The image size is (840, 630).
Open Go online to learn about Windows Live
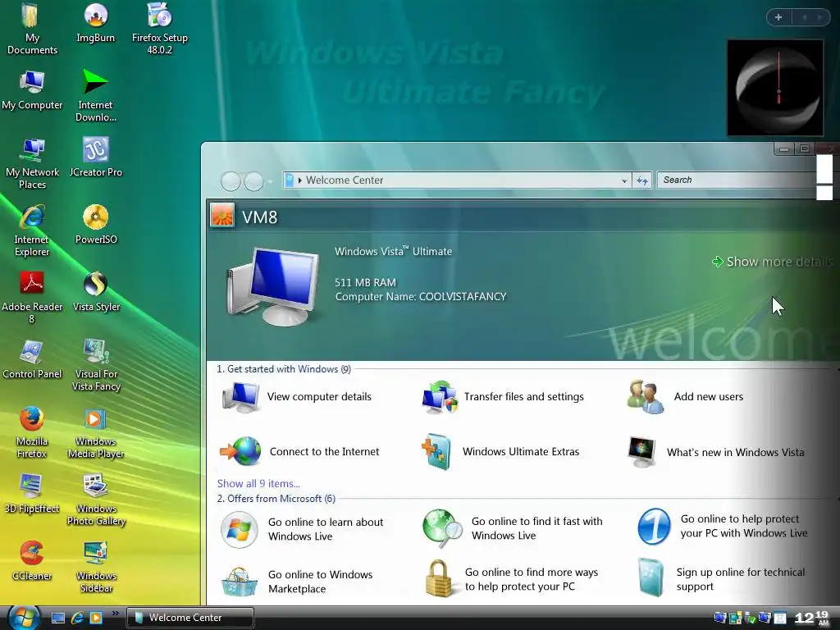click(302, 529)
